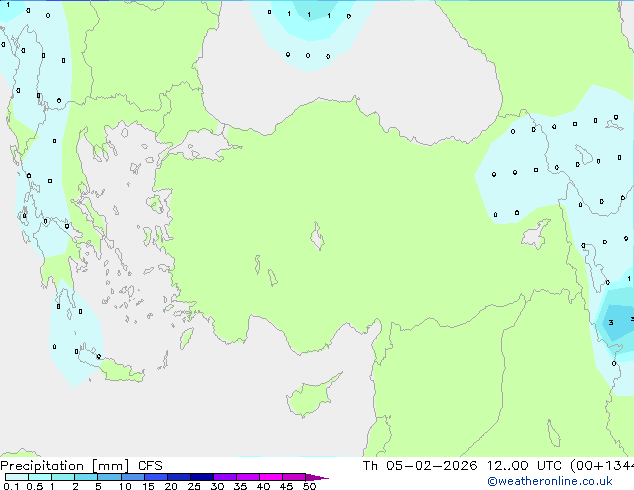Viewport: 634px width, 490px height.
Task: Click the legend tick label '0.1'
Action: point(11,486)
